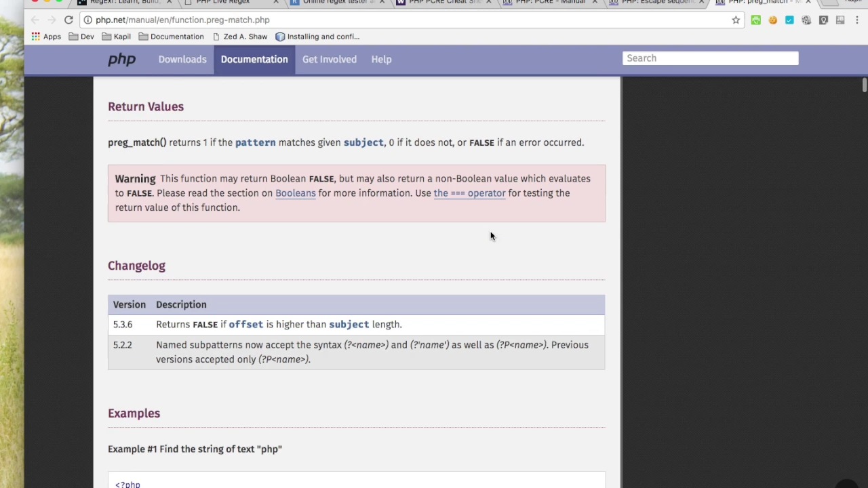The width and height of the screenshot is (868, 488).
Task: Click 'pattern' parameter in return description
Action: tap(256, 143)
